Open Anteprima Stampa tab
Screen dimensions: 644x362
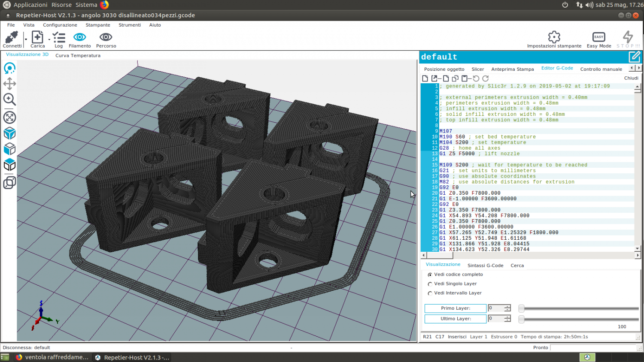click(513, 69)
